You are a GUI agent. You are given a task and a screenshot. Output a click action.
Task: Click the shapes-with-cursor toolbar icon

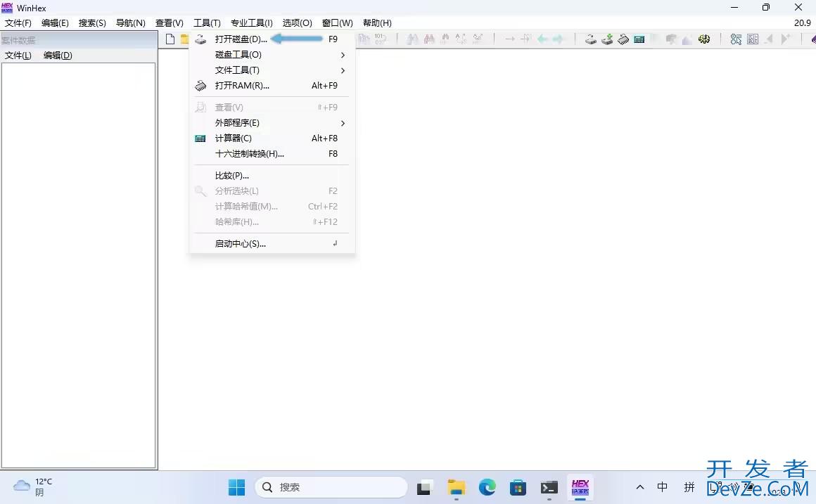coord(736,39)
